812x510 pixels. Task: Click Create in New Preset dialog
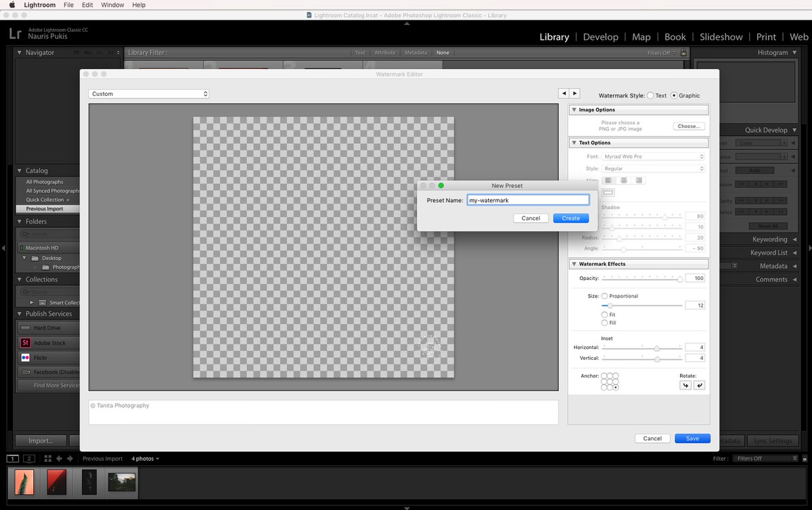pos(571,218)
